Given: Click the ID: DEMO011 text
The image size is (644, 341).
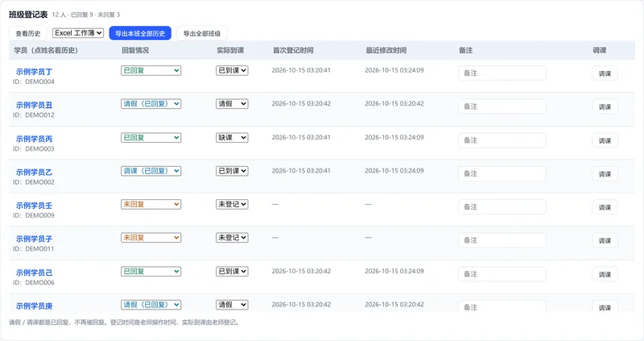Looking at the screenshot, I should click(34, 248).
